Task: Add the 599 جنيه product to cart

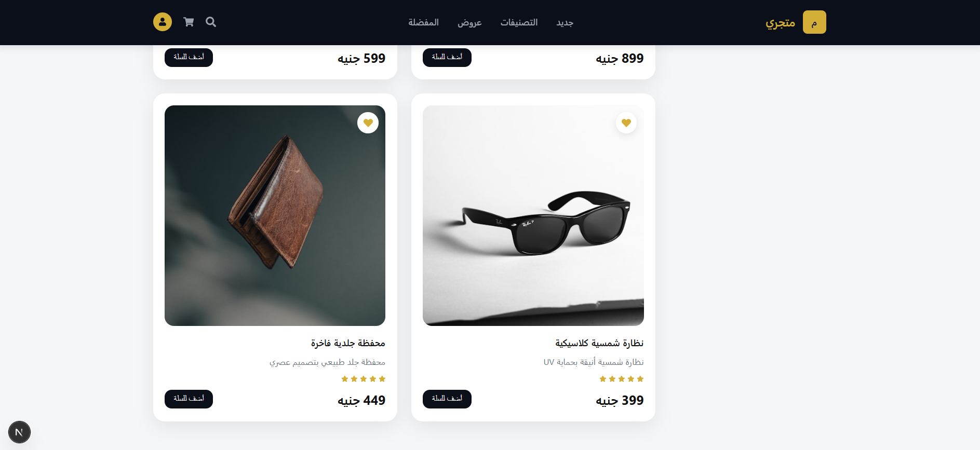Action: click(x=189, y=57)
